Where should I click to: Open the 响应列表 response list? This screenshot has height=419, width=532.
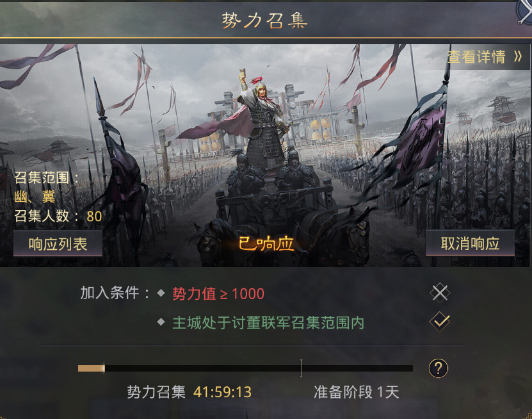(x=58, y=243)
